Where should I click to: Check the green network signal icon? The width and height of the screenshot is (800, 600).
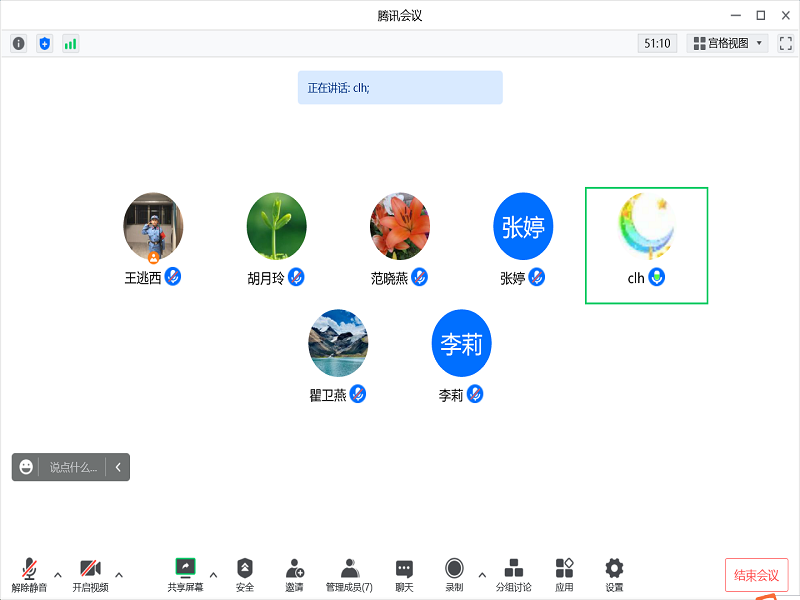click(x=70, y=43)
